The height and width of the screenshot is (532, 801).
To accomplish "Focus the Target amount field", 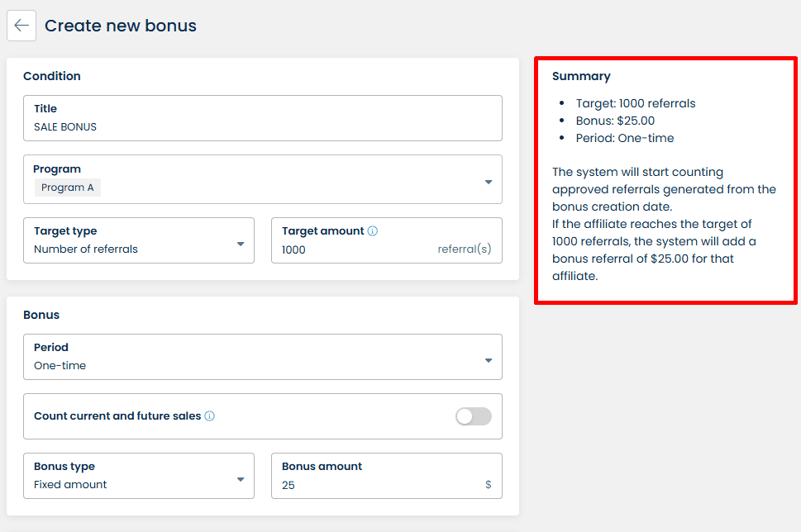I will (x=355, y=249).
